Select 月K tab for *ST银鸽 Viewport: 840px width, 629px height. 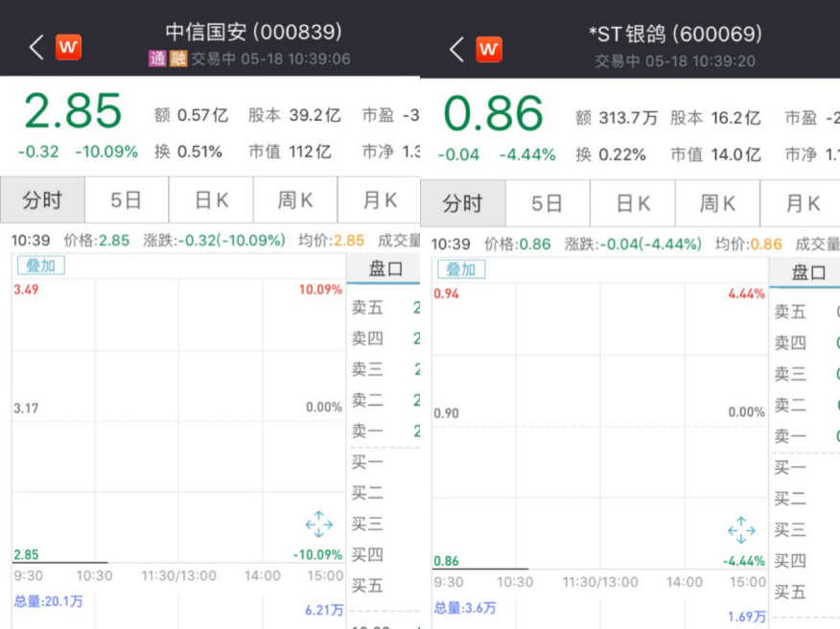[x=801, y=203]
